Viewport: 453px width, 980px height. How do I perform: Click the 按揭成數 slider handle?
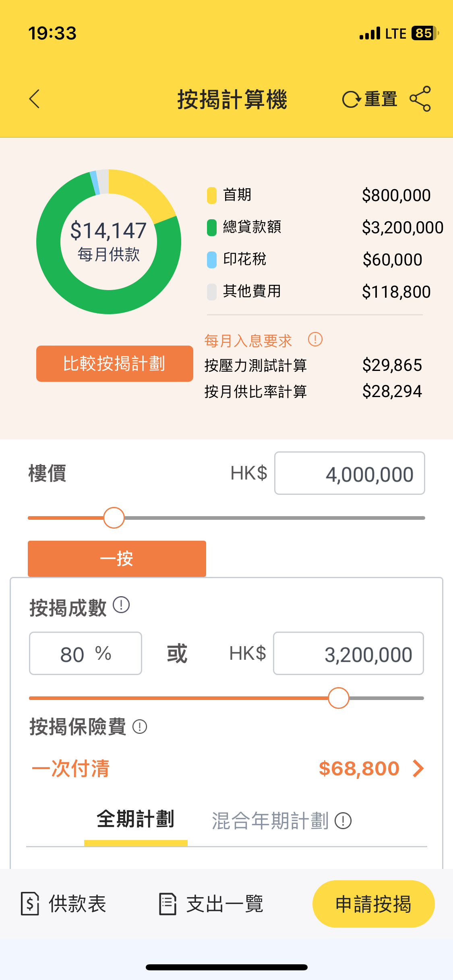(338, 698)
